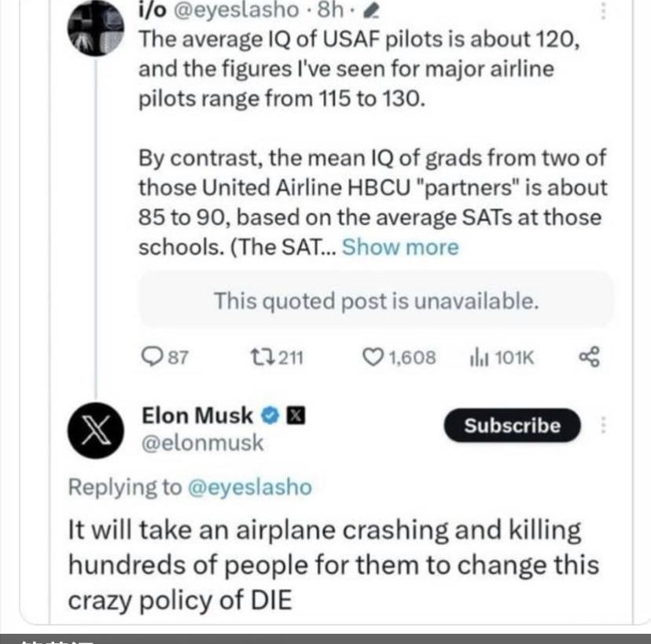The width and height of the screenshot is (651, 644).
Task: View post analytics showing 101K views
Action: tap(479, 358)
